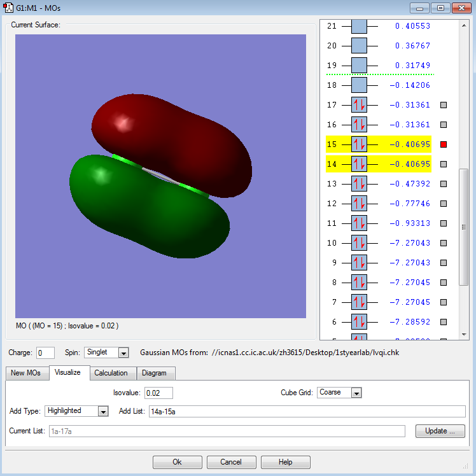Viewport: 476px width, 476px height.
Task: Click the Charge input field
Action: click(46, 353)
